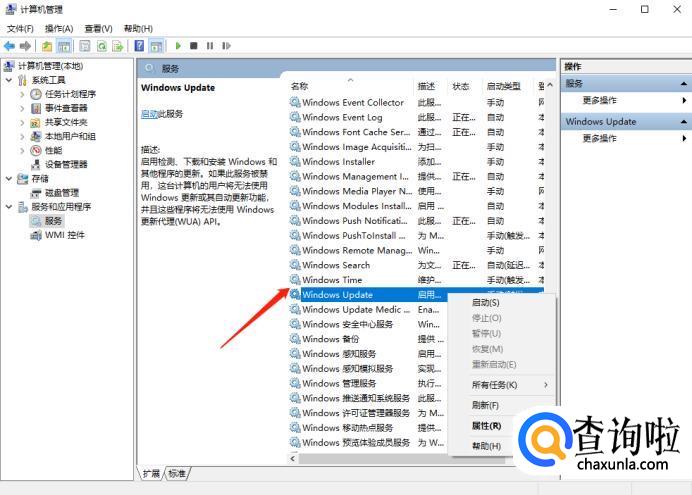Image resolution: width=692 pixels, height=495 pixels.
Task: Select 共享文件夹 in the tree
Action: [x=66, y=122]
